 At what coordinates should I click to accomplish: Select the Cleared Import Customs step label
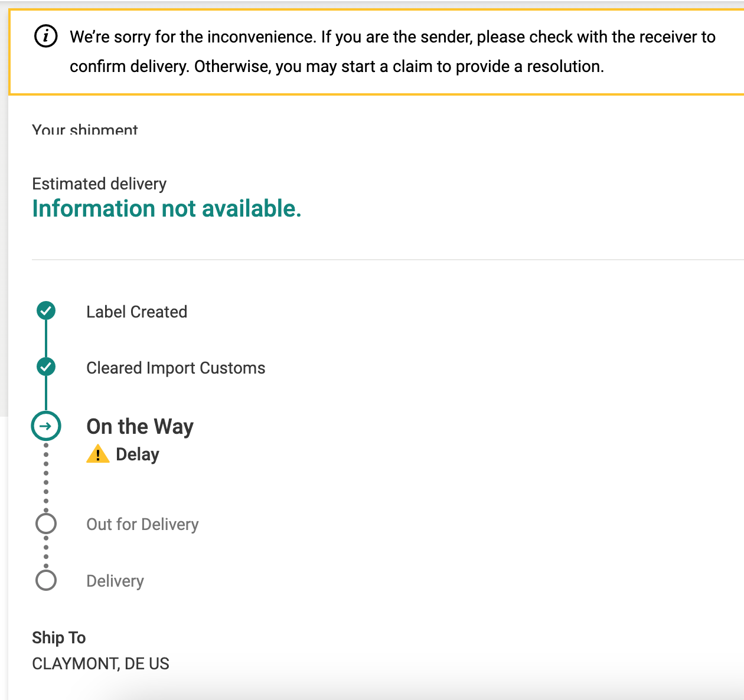175,368
